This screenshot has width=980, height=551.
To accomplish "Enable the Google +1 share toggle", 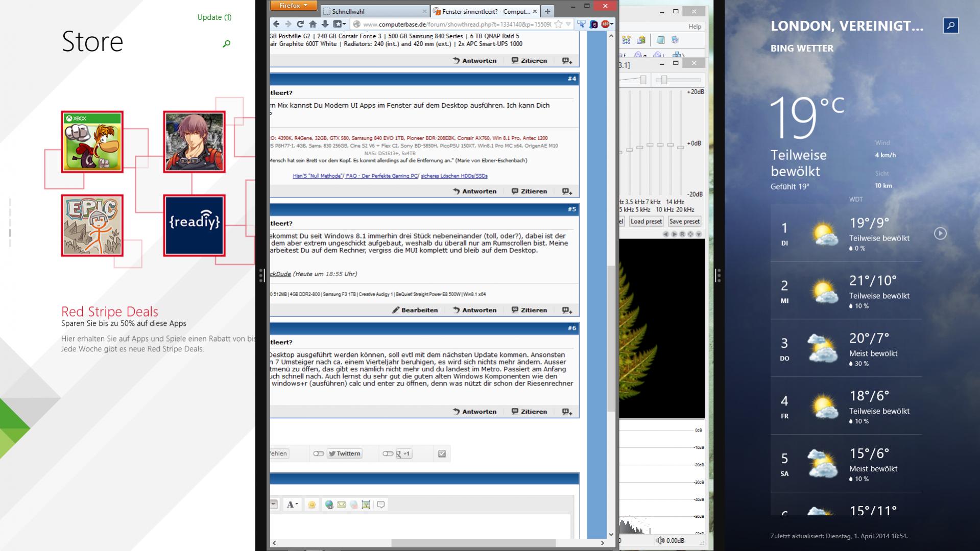I will [x=388, y=453].
